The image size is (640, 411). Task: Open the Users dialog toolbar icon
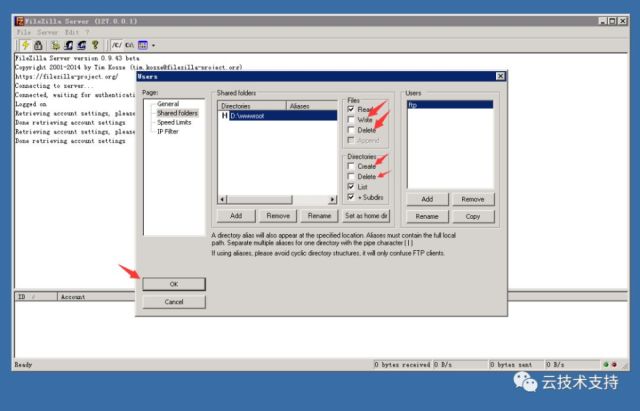[x=69, y=45]
